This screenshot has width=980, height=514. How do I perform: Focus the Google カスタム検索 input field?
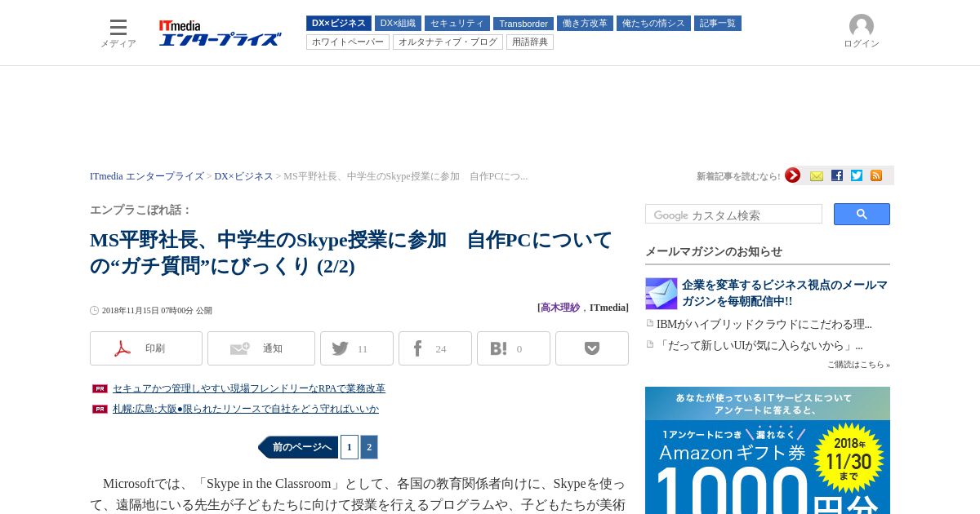tap(733, 215)
